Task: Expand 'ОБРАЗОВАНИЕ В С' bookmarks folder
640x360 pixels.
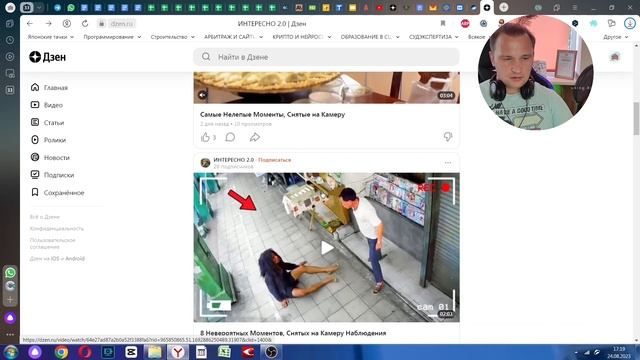Action: pyautogui.click(x=370, y=37)
